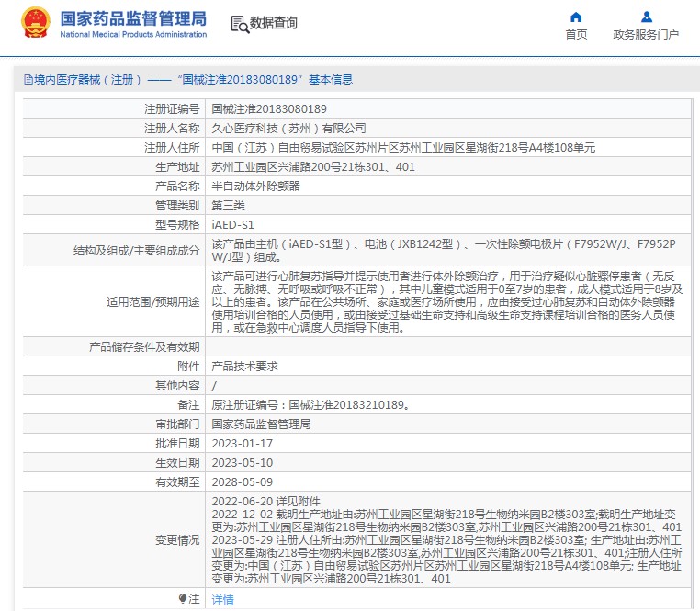The width and height of the screenshot is (700, 611).
Task: Click the bullet icon beside 注
Action: pos(183,598)
